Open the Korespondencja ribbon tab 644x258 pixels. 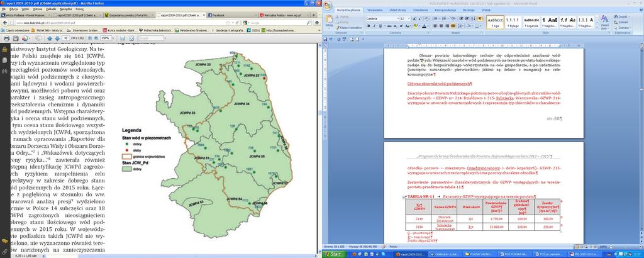pos(446,10)
